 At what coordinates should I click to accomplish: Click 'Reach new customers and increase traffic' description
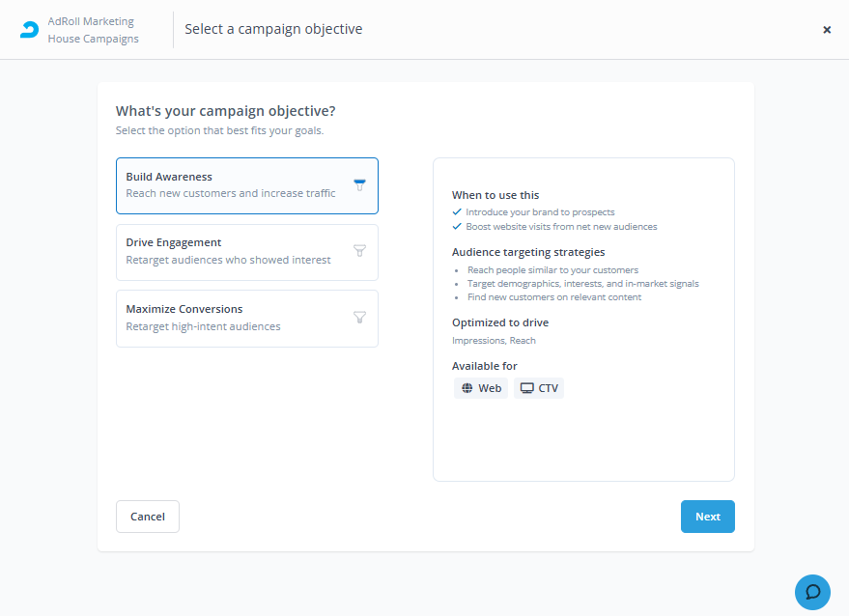tap(231, 193)
